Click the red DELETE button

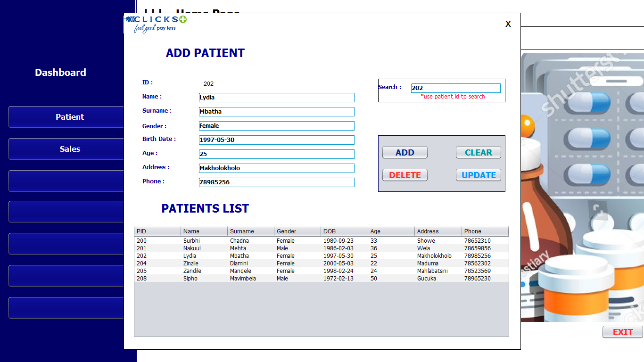405,175
